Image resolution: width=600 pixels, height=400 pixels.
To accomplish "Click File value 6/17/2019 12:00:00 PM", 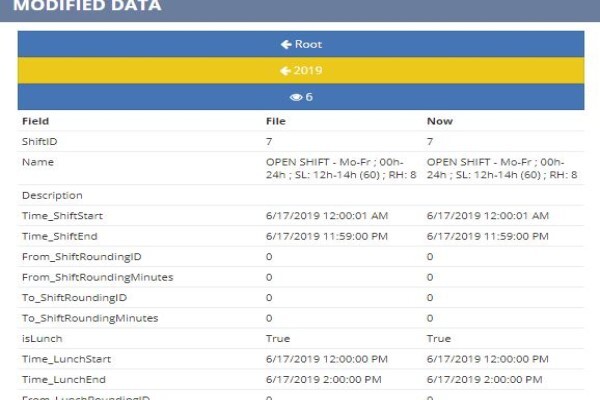I will (x=327, y=359).
